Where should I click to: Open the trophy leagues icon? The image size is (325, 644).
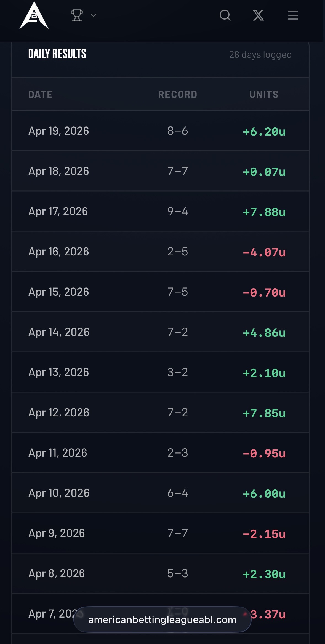coord(77,15)
